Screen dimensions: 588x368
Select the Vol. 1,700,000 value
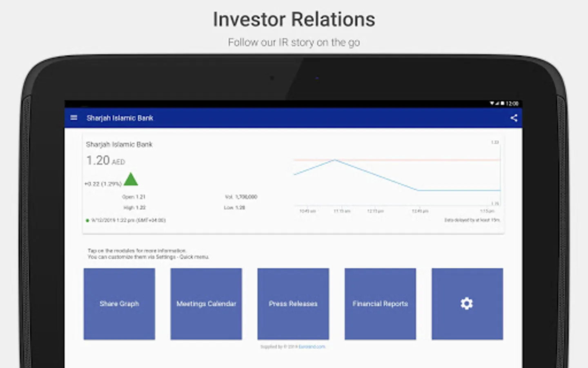[x=241, y=197]
